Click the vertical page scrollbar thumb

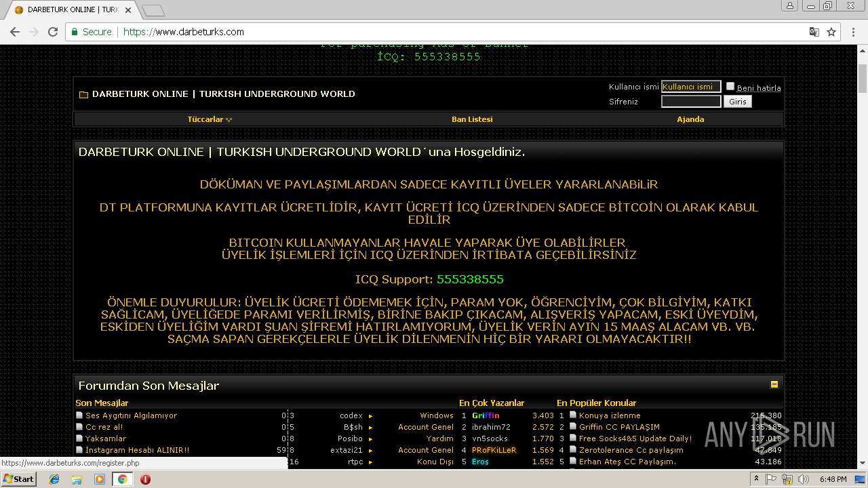point(862,79)
